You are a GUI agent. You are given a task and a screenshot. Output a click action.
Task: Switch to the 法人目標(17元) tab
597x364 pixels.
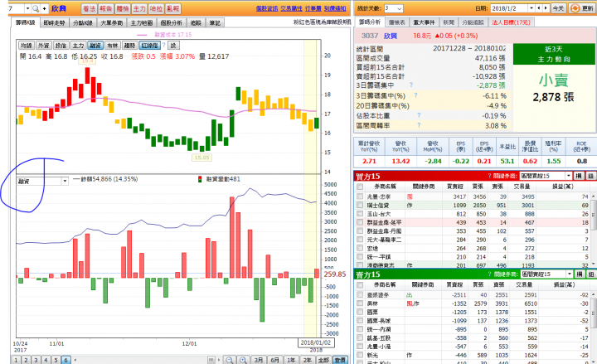coord(511,22)
